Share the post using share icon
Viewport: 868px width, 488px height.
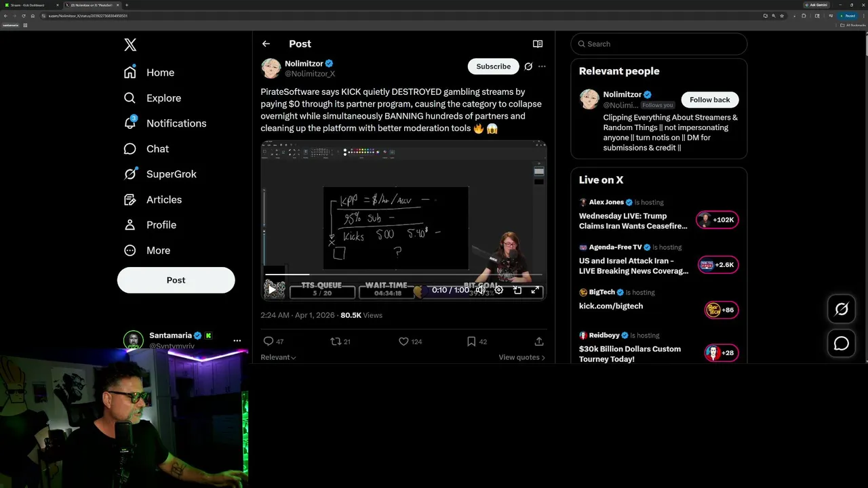click(539, 342)
